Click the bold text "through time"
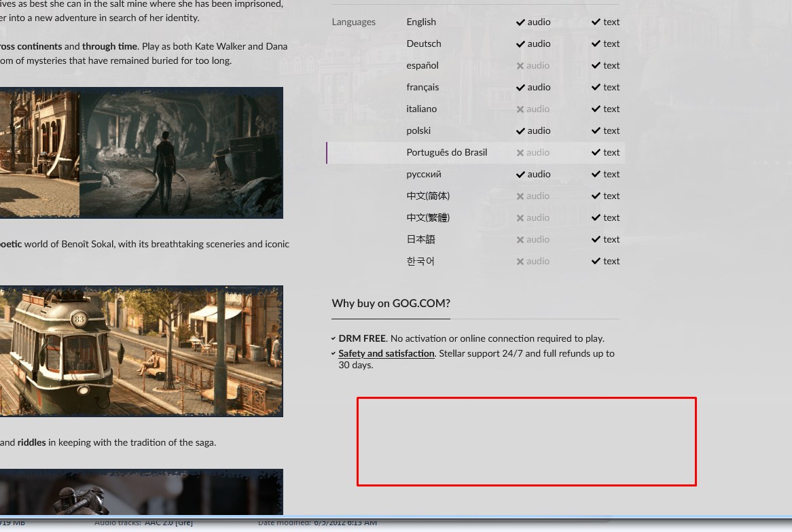 109,46
